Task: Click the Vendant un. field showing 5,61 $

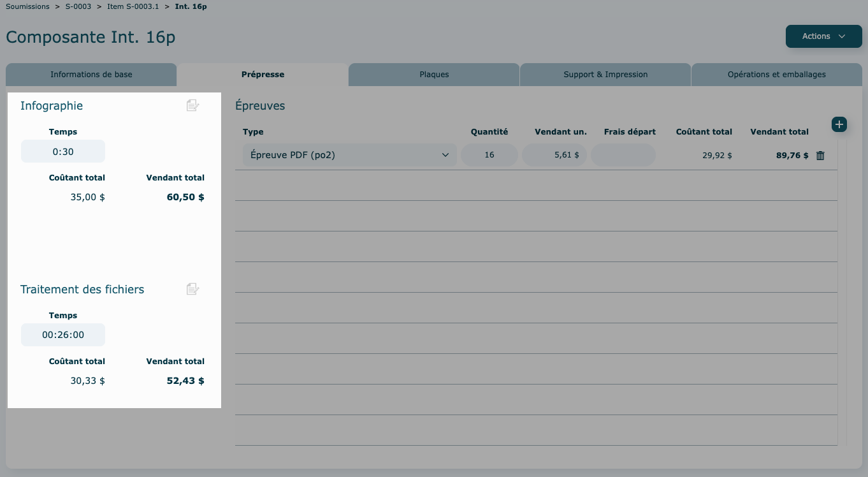Action: (554, 155)
